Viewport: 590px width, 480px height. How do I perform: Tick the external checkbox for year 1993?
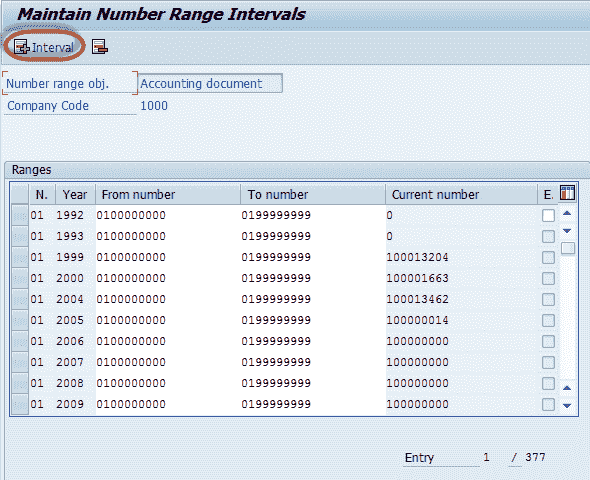click(x=548, y=237)
